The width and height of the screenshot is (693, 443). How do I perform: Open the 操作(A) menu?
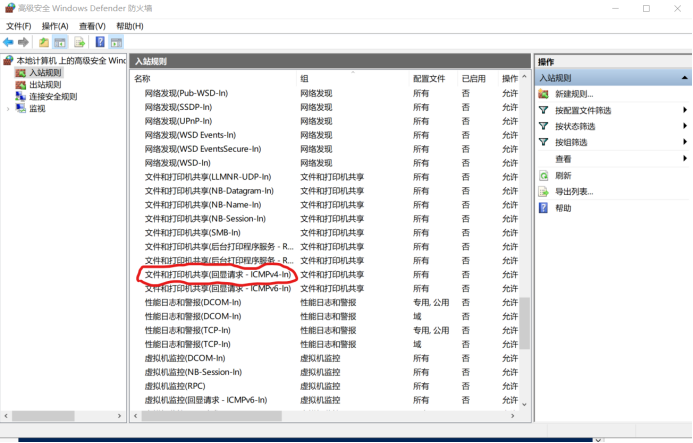point(55,26)
